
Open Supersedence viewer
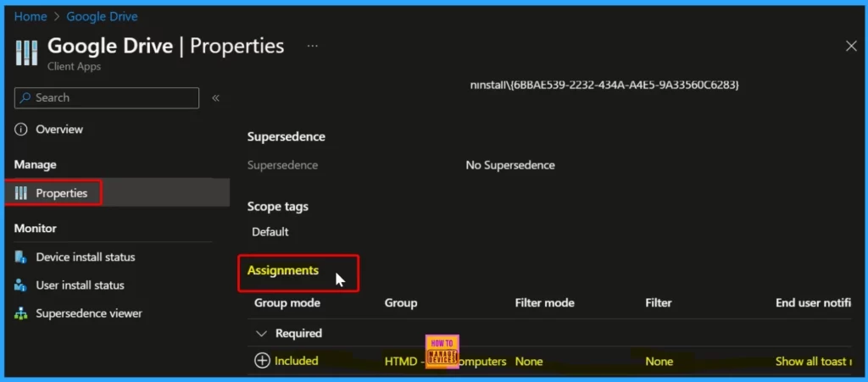[x=89, y=313]
